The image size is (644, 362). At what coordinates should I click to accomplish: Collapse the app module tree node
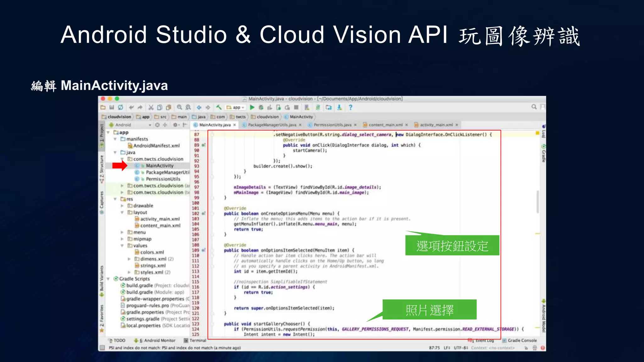pos(108,133)
